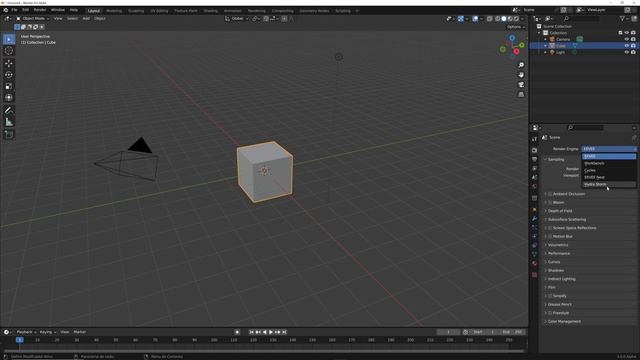The width and height of the screenshot is (640, 360).
Task: Enable the Ambient Occlusion checkbox
Action: 550,194
